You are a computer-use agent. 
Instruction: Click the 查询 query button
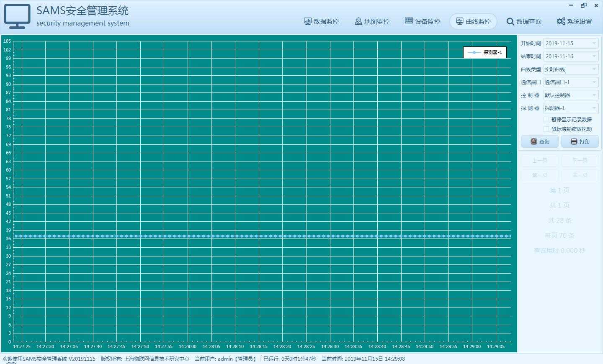point(540,141)
